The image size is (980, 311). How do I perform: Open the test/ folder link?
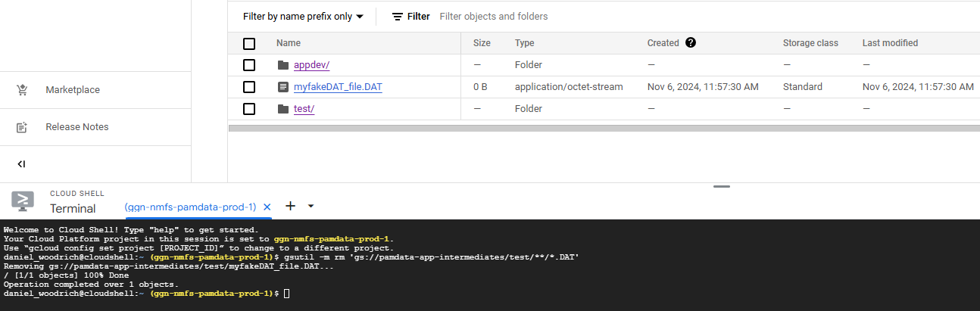pyautogui.click(x=304, y=109)
